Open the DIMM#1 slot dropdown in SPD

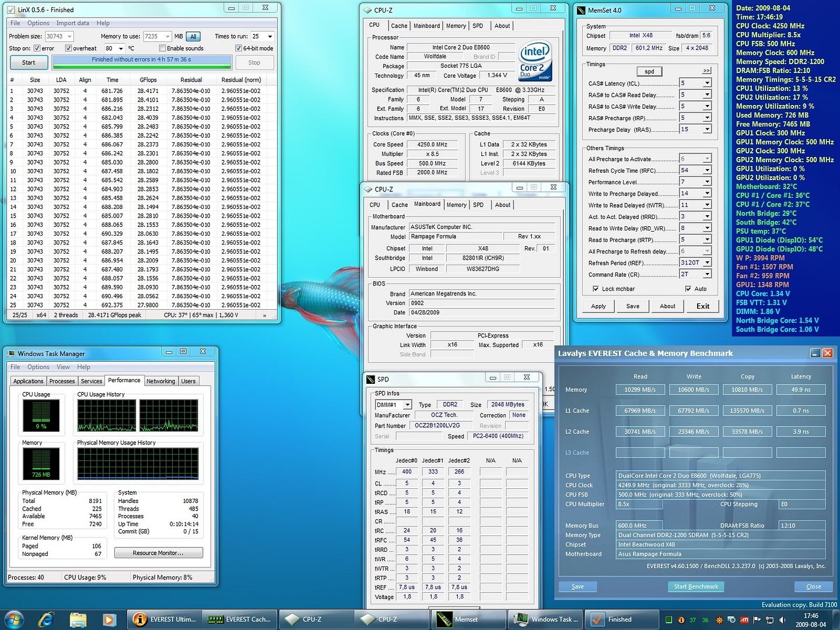click(408, 405)
